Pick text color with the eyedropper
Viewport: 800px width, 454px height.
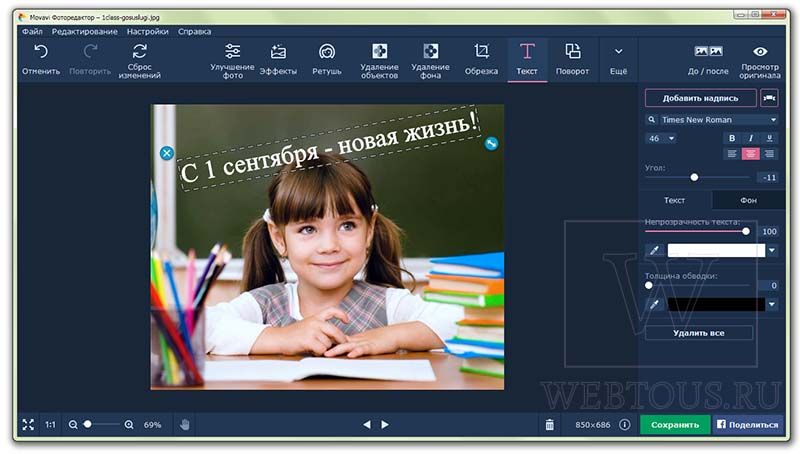[654, 250]
